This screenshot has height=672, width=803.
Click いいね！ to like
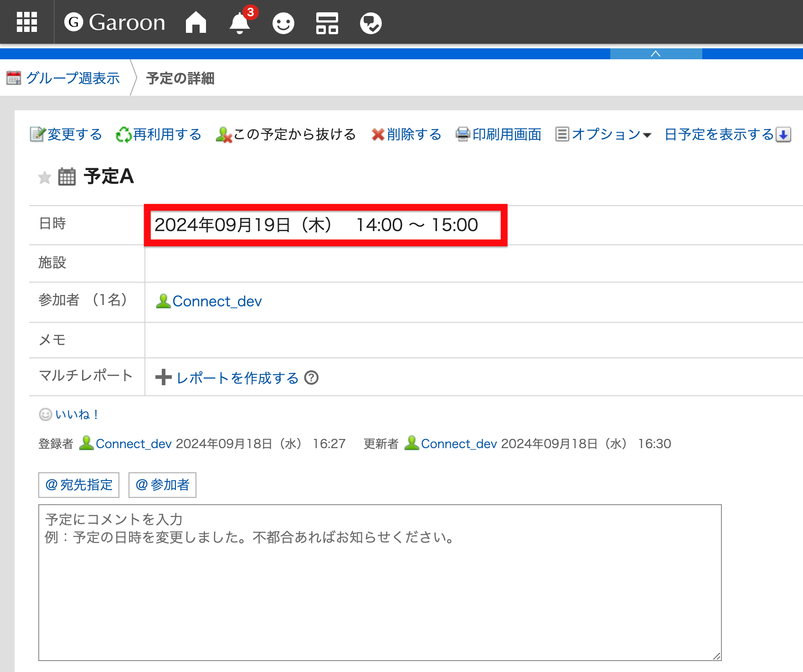pyautogui.click(x=76, y=414)
